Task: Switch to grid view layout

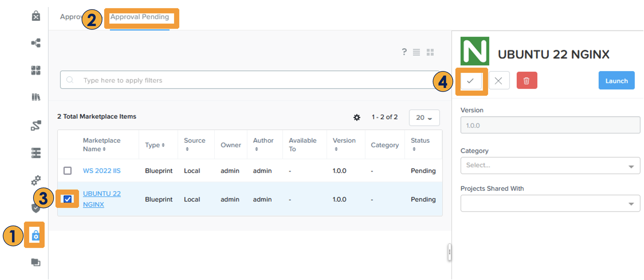Action: [430, 52]
